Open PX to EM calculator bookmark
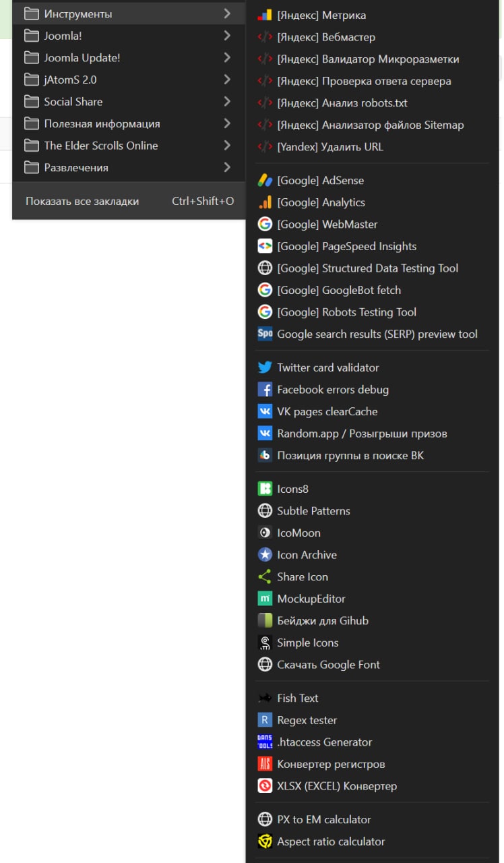 (x=324, y=820)
